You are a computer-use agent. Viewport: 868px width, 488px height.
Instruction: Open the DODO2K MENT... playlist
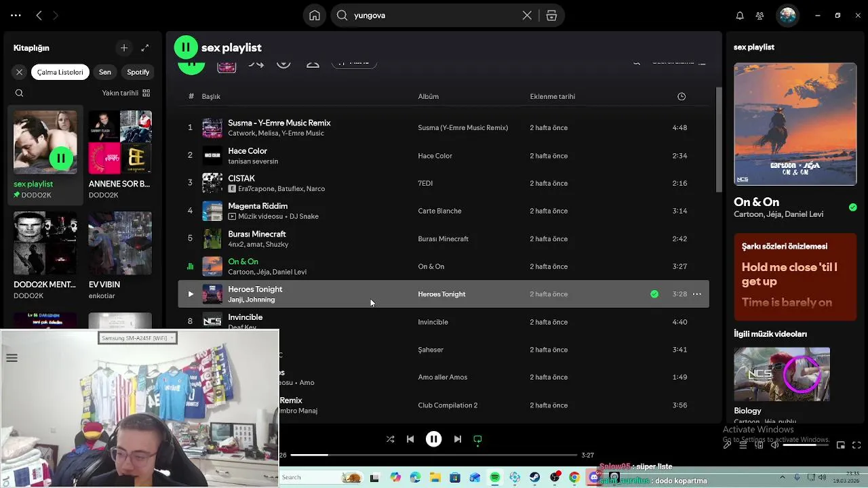45,256
